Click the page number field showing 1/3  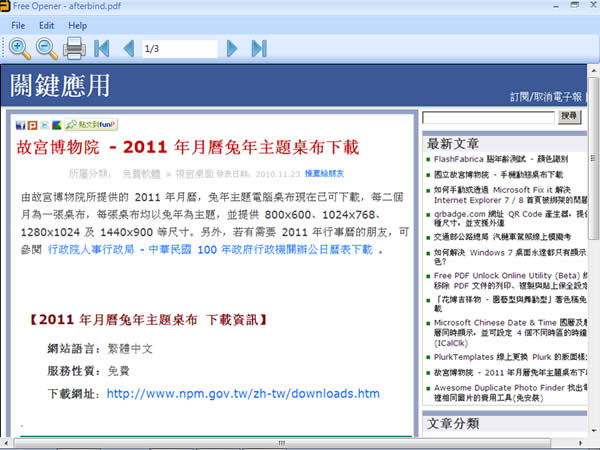coord(180,49)
